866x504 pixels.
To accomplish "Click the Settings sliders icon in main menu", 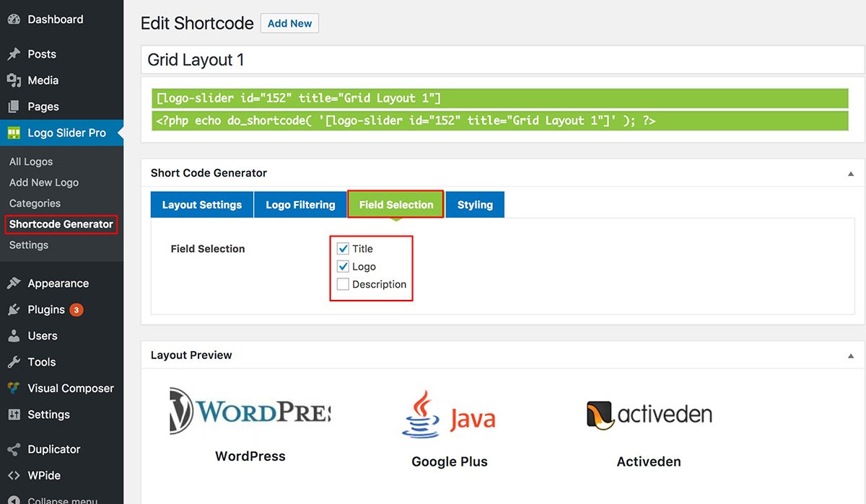I will (x=14, y=415).
